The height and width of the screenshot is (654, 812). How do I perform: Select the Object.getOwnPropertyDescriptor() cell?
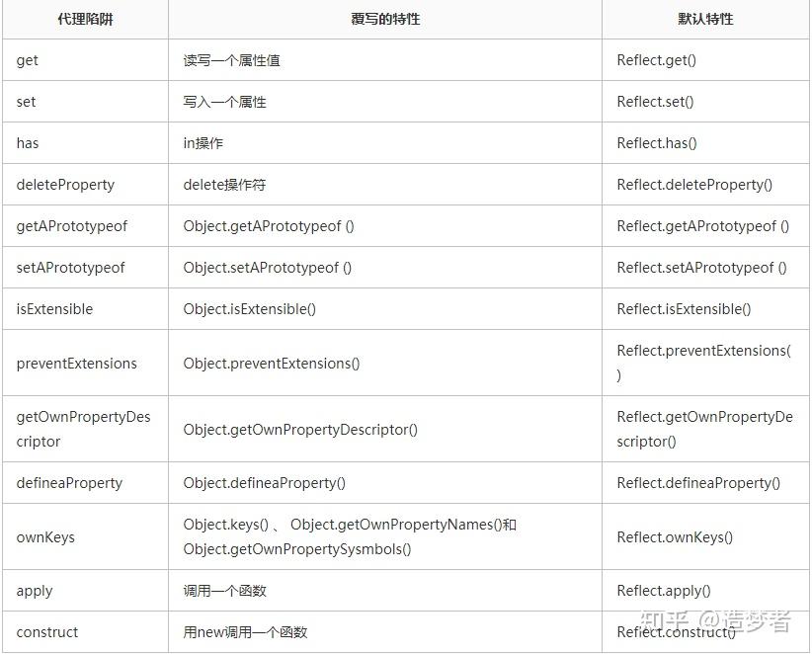point(300,429)
